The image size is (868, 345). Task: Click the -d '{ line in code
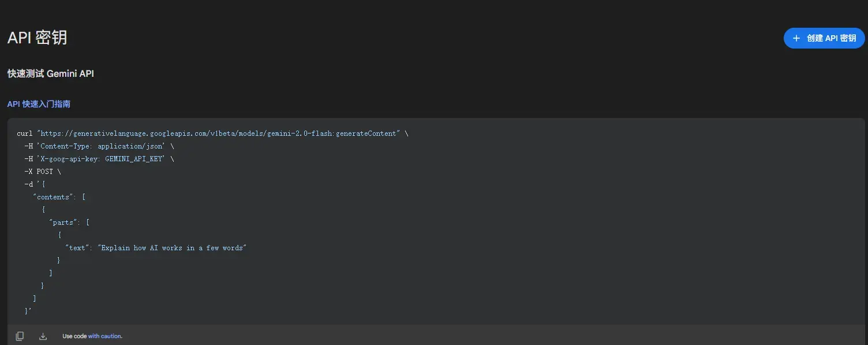(x=35, y=184)
